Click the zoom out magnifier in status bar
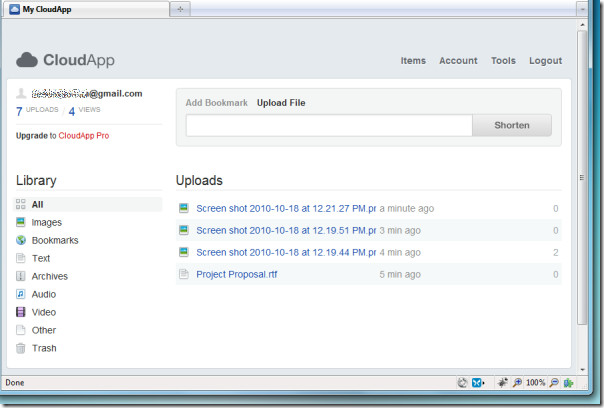Image resolution: width=604 pixels, height=408 pixels. tap(554, 382)
